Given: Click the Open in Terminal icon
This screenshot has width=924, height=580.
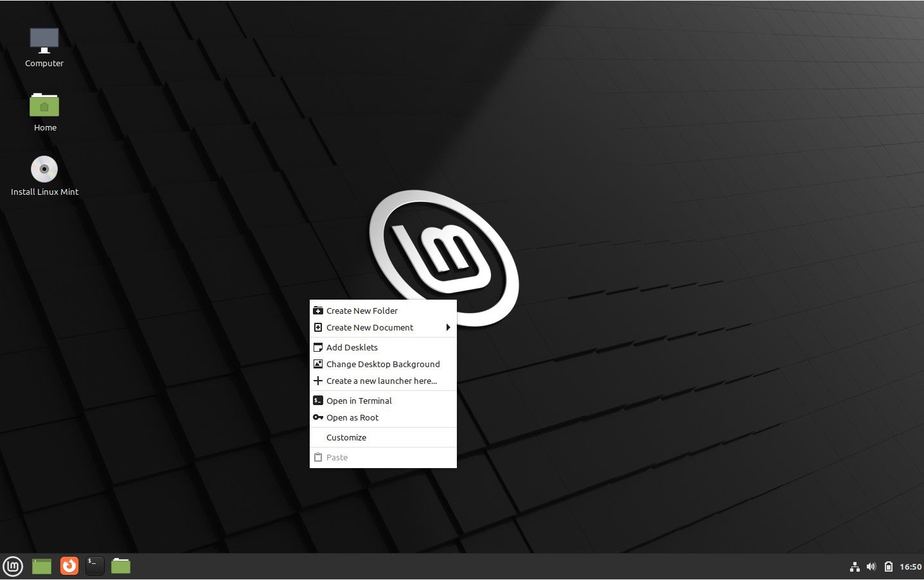Looking at the screenshot, I should click(x=318, y=401).
